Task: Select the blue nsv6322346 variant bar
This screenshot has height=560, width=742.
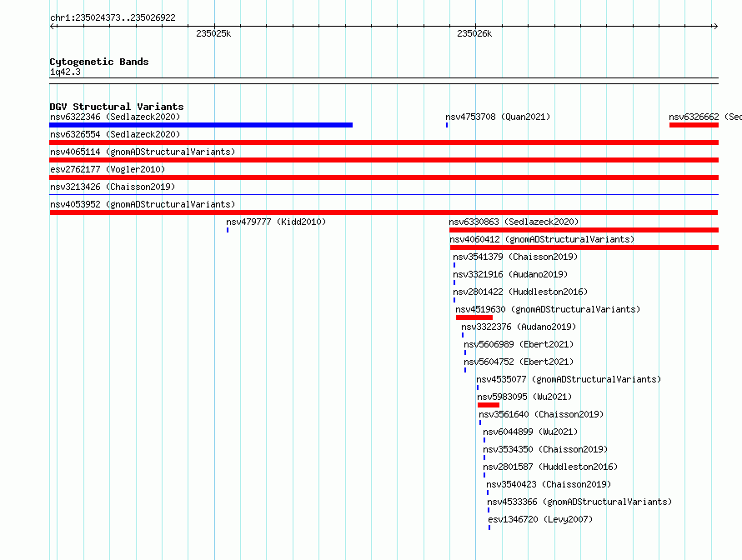Action: pyautogui.click(x=201, y=125)
